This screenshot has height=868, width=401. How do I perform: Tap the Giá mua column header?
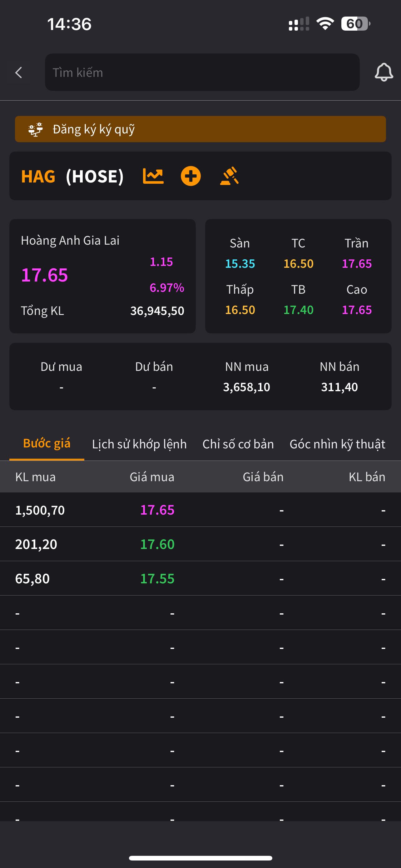(152, 477)
